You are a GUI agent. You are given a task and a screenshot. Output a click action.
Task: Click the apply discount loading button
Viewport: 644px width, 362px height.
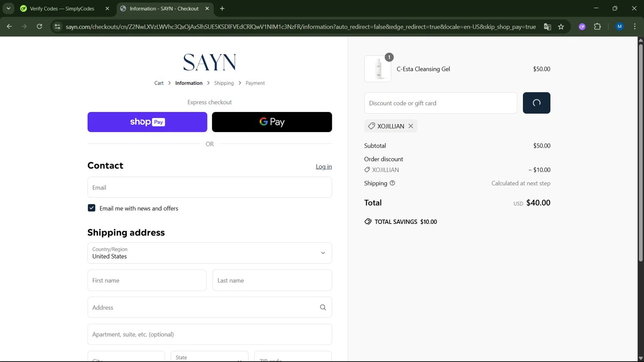pyautogui.click(x=537, y=103)
